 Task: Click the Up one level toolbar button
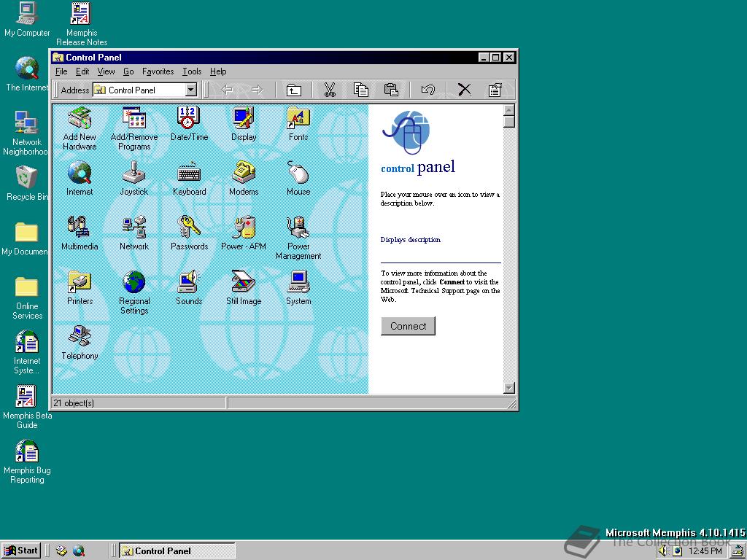(293, 90)
